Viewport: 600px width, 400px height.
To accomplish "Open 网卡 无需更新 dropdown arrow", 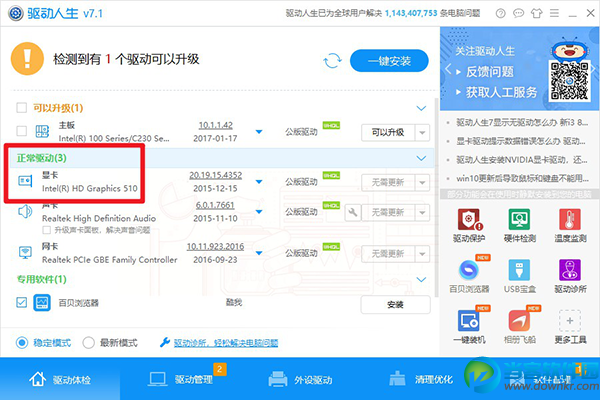I will [422, 254].
